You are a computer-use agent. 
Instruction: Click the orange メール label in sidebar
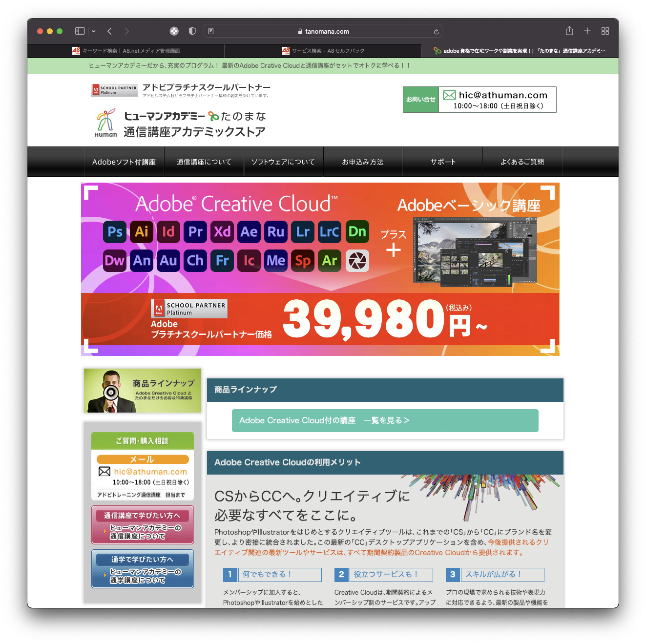(x=143, y=459)
